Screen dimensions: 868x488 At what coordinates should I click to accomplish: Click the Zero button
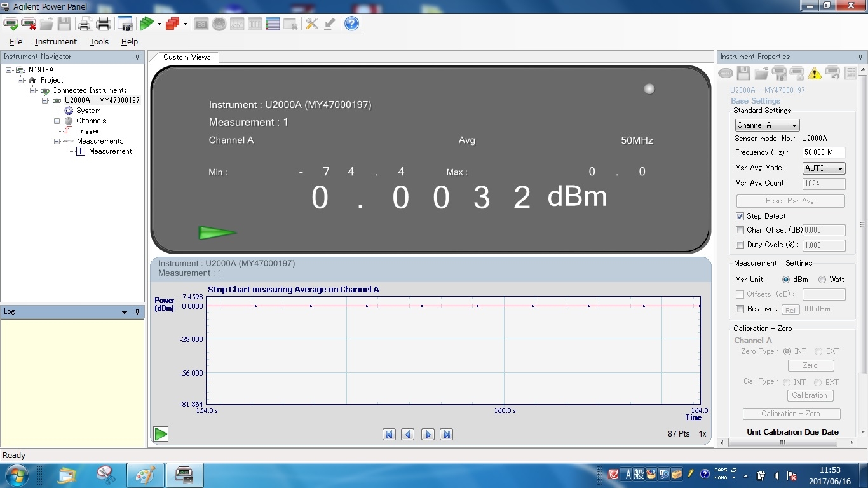(810, 365)
